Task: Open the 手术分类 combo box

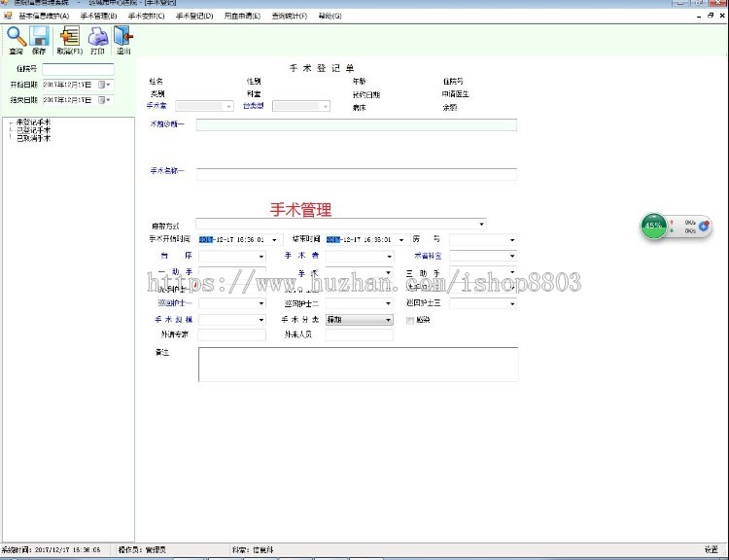Action: click(x=388, y=320)
